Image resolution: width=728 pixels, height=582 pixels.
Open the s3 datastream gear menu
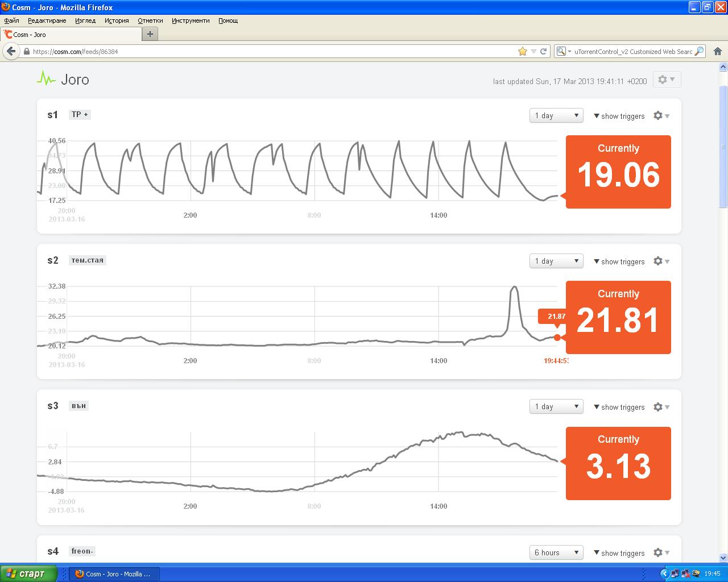[661, 407]
